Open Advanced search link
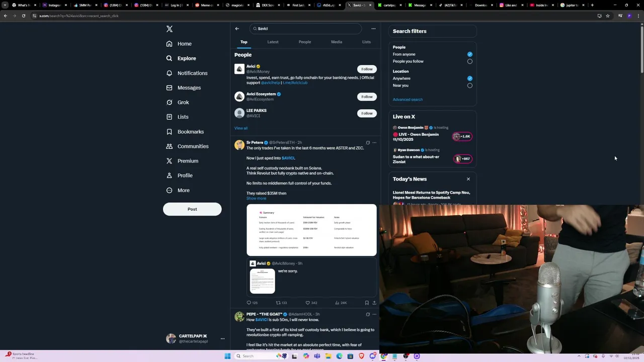This screenshot has height=362, width=644. point(408,100)
